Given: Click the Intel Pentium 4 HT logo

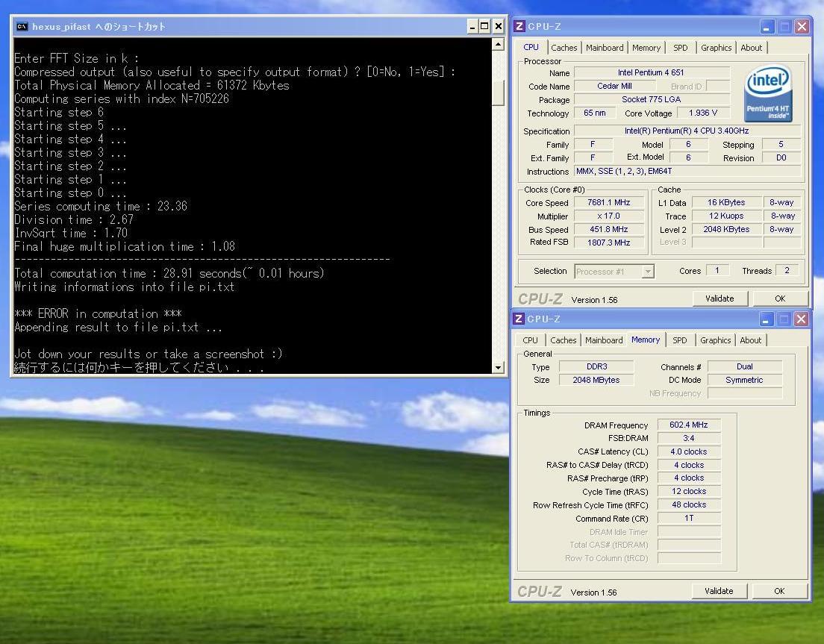Looking at the screenshot, I should (x=768, y=93).
